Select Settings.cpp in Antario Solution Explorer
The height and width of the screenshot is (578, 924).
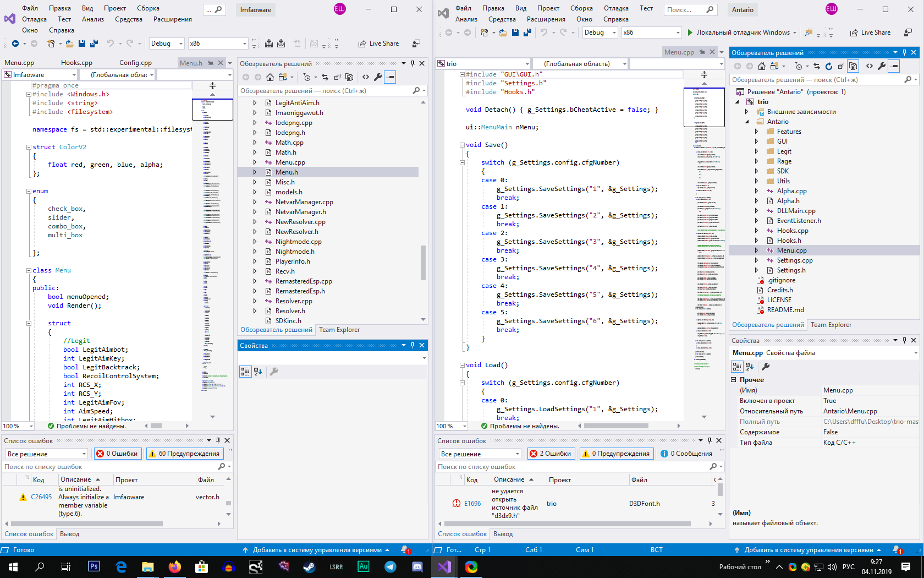[794, 260]
